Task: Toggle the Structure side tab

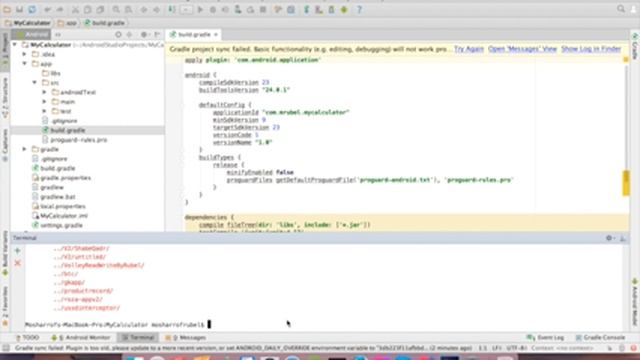Action: (5, 98)
